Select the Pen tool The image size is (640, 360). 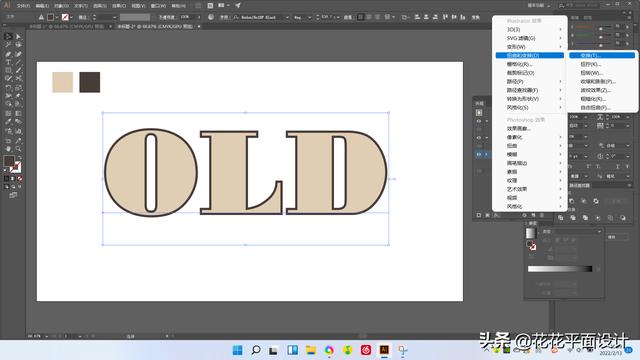click(x=8, y=53)
